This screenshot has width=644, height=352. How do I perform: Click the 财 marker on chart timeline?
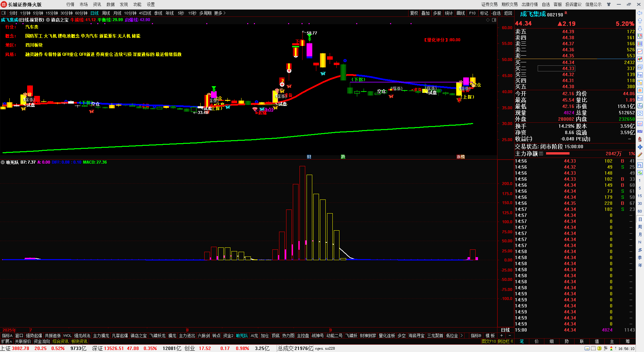pos(309,157)
